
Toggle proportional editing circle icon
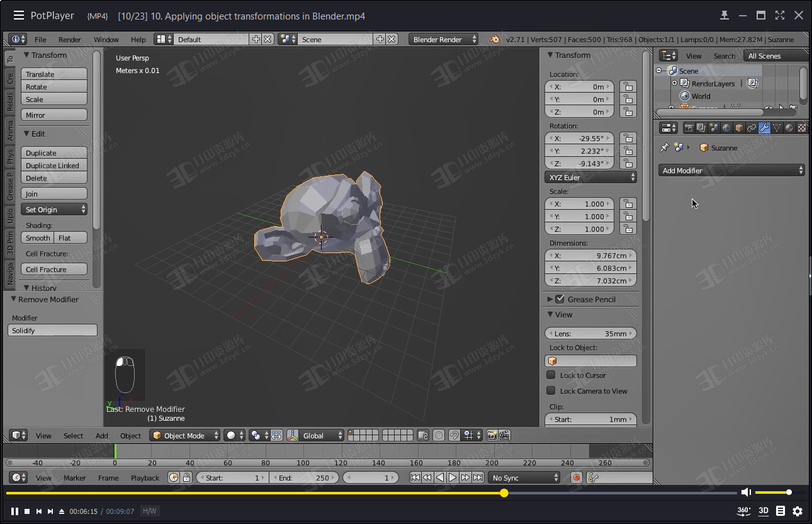439,435
